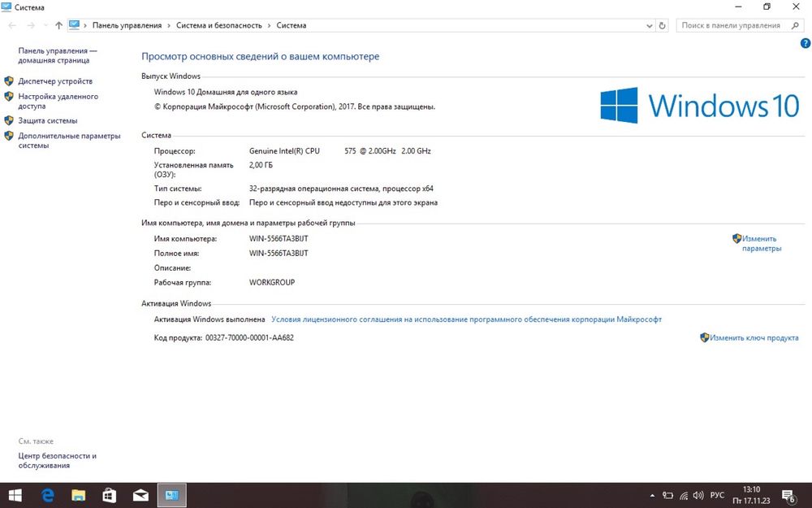Click the См. также label
812x508 pixels.
pos(36,441)
